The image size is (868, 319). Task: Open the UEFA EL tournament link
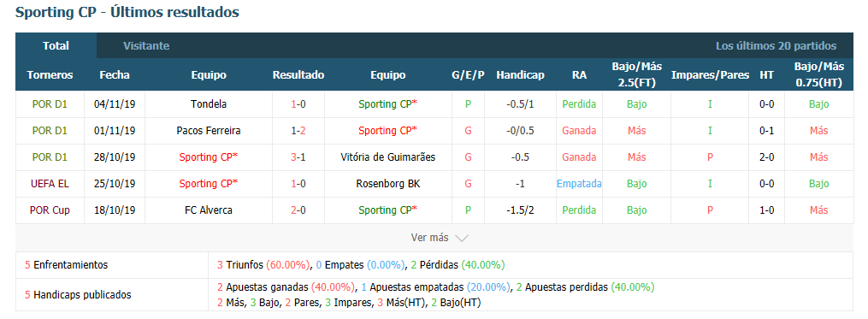tap(50, 184)
